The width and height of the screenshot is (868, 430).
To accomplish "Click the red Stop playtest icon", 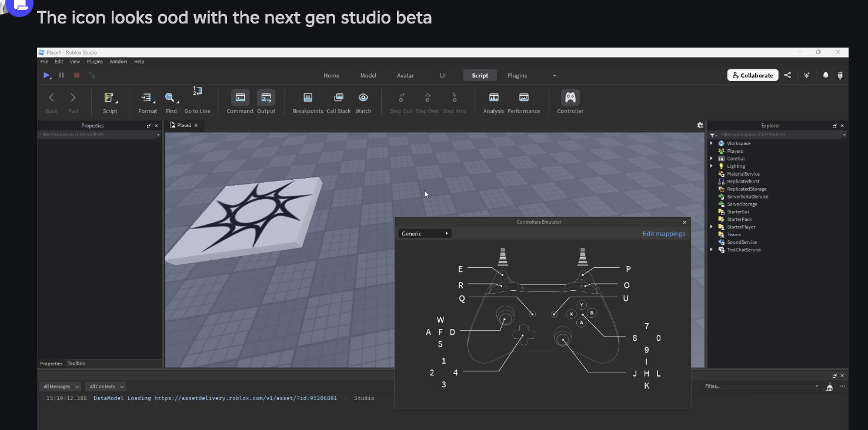I will [76, 75].
